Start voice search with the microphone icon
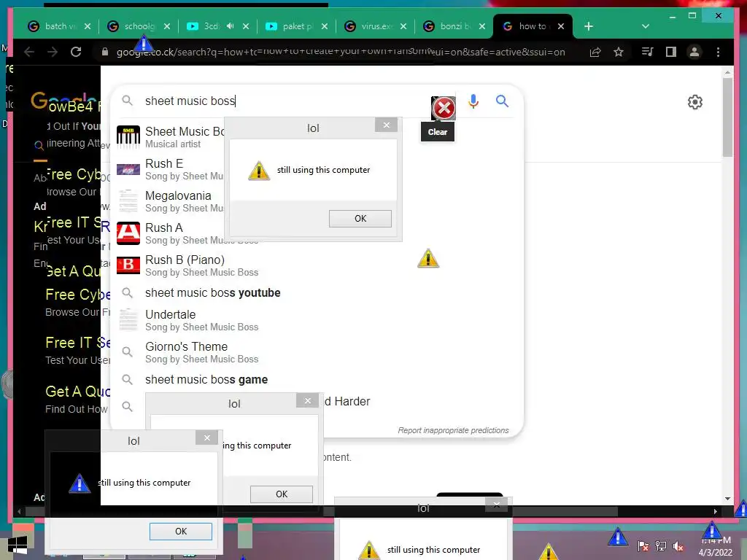747x560 pixels. 473,101
